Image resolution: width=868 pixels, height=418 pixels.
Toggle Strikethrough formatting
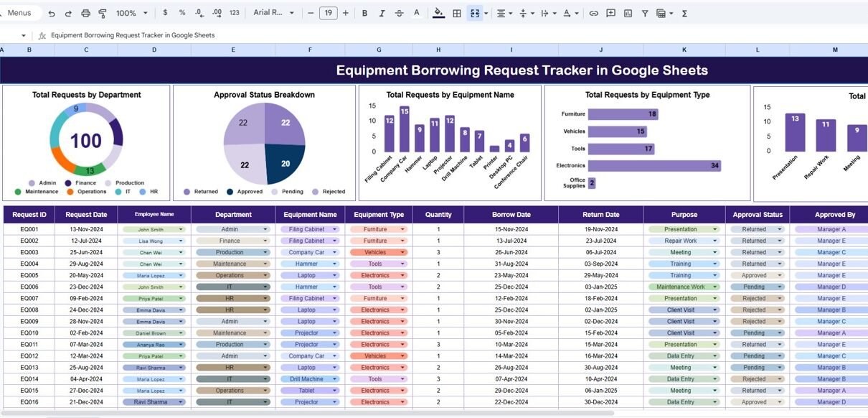click(399, 13)
